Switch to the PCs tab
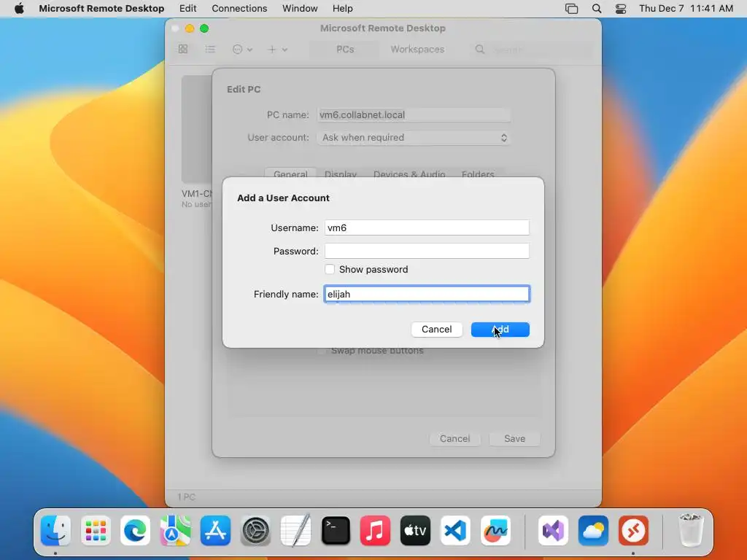Viewport: 747px width, 560px height. 345,49
